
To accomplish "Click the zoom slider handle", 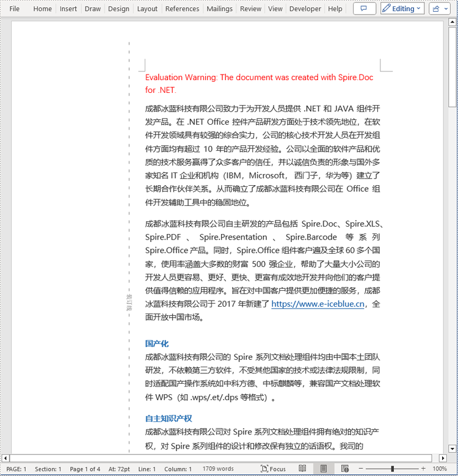I will [392, 469].
